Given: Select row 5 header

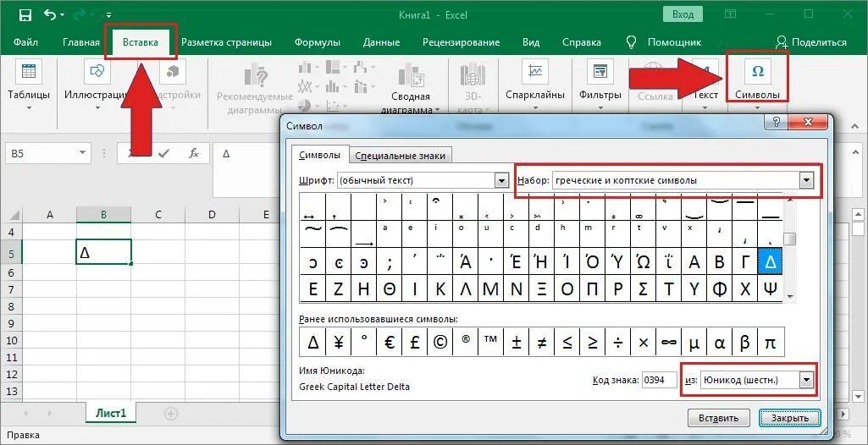Looking at the screenshot, I should pyautogui.click(x=14, y=255).
